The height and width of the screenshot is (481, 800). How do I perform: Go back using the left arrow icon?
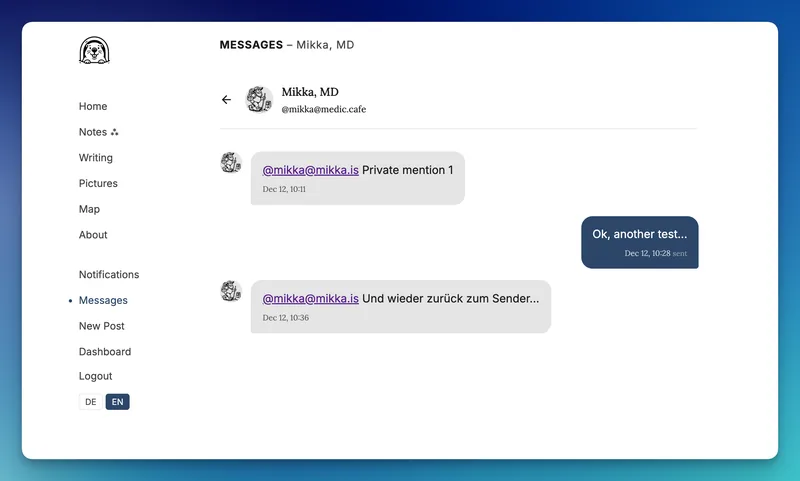[226, 100]
